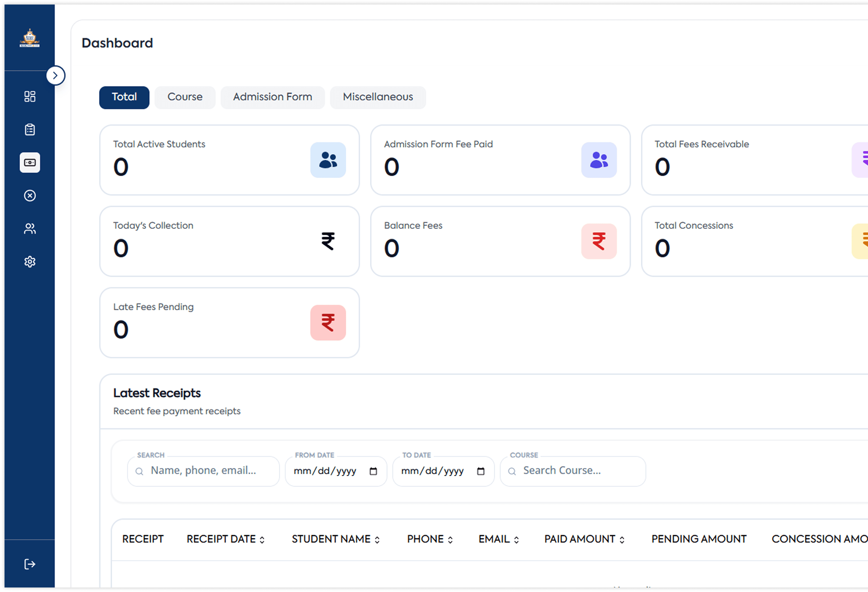Click the Dashboard page title
868x592 pixels.
click(117, 43)
